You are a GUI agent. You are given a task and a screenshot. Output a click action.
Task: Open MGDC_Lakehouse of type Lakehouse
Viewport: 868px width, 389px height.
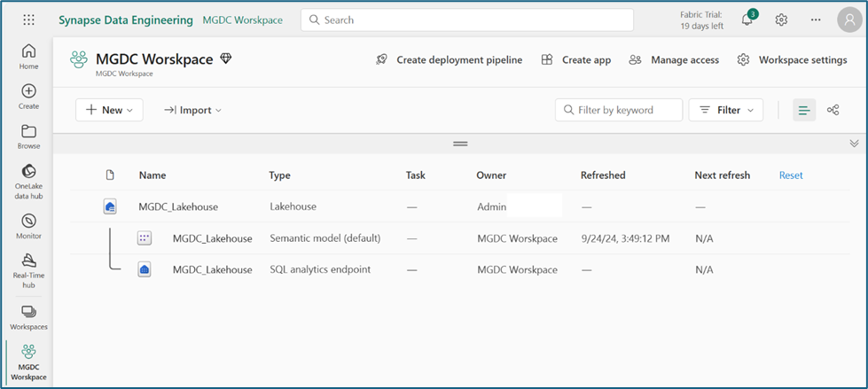(x=178, y=207)
